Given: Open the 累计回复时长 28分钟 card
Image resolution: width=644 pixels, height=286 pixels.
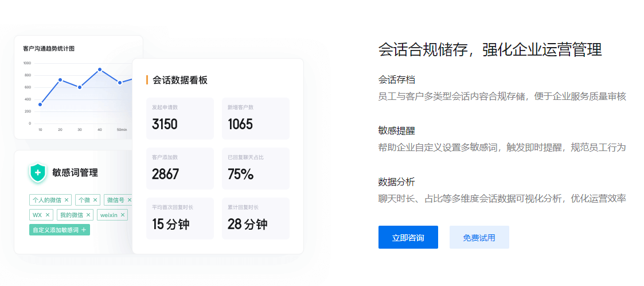Looking at the screenshot, I should [x=255, y=218].
